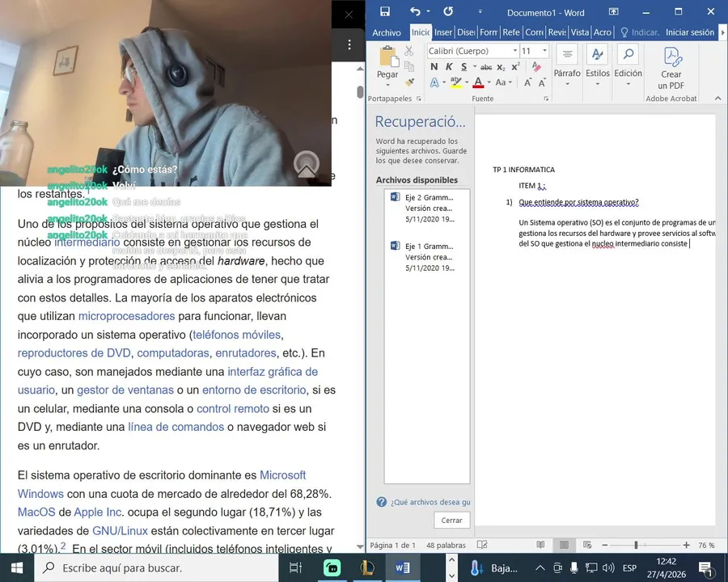
Task: Open the Customize Quick Access Toolbar dropdown
Action: point(480,11)
